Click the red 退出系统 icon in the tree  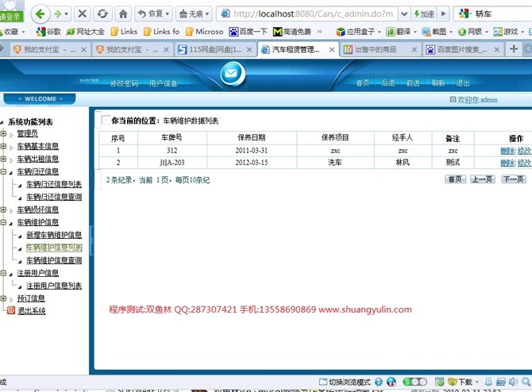(x=11, y=310)
